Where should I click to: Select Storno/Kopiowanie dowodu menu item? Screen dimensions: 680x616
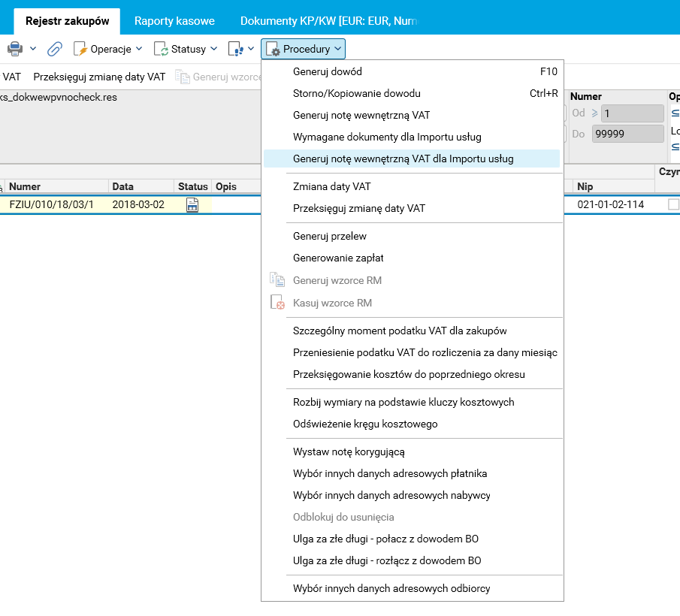412,93
